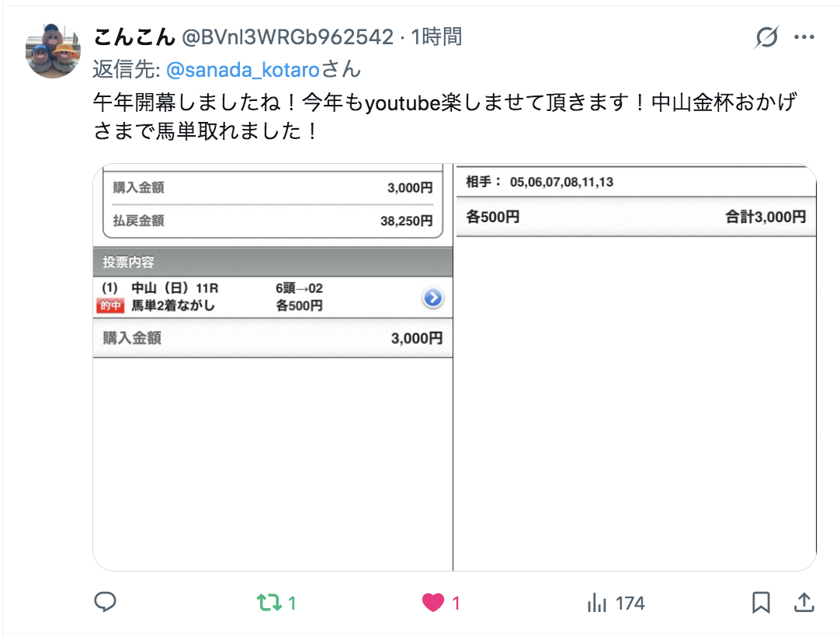The width and height of the screenshot is (840, 640).
Task: Toggle the green repost icon
Action: [x=269, y=603]
